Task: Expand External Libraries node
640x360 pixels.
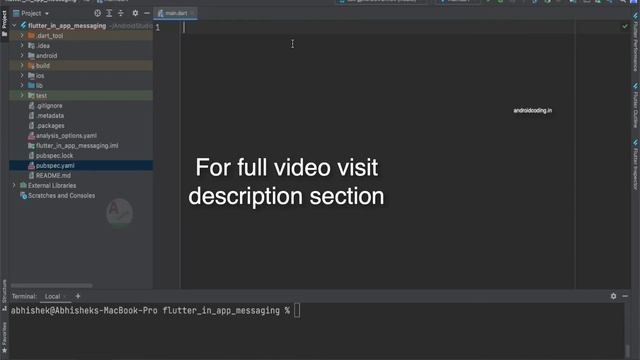Action: click(15, 186)
